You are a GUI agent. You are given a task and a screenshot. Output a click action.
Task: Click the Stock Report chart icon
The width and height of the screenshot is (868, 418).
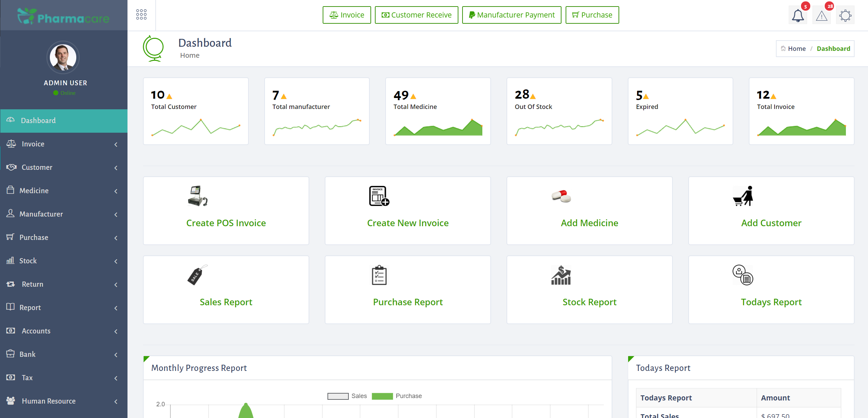561,275
